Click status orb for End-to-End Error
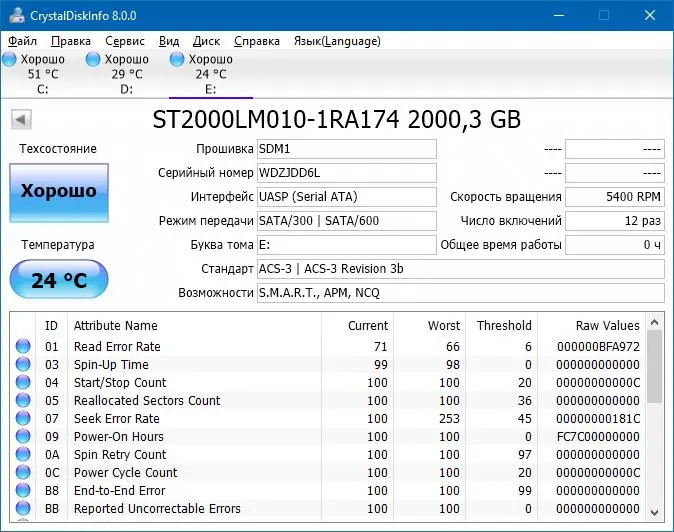The image size is (674, 532). 23,490
